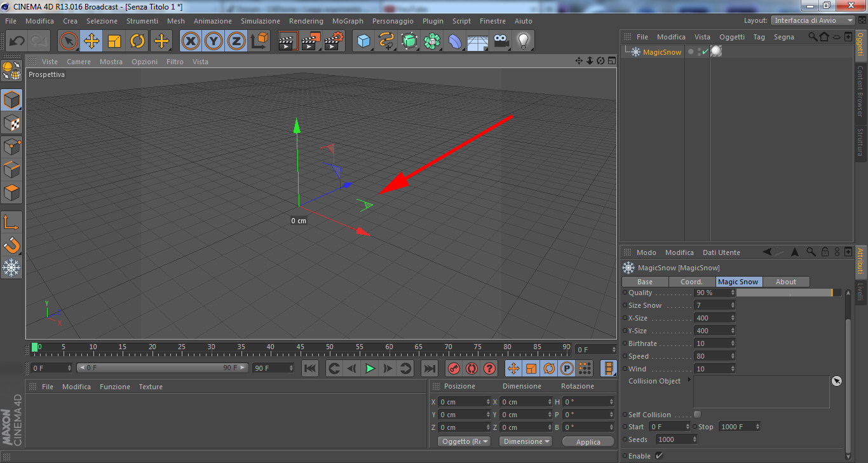Click the Applica button
This screenshot has width=868, height=463.
coord(588,441)
